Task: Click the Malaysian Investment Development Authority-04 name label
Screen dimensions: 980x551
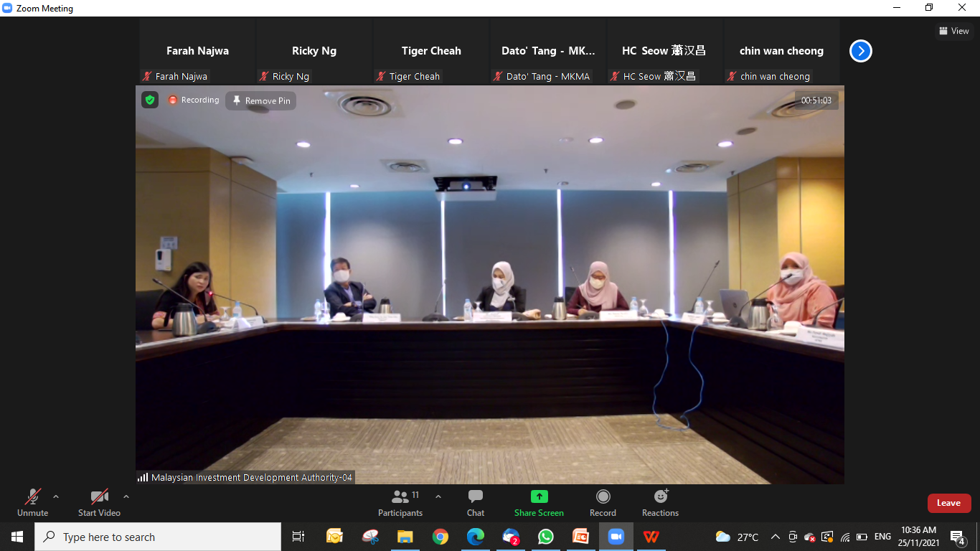Action: tap(245, 477)
